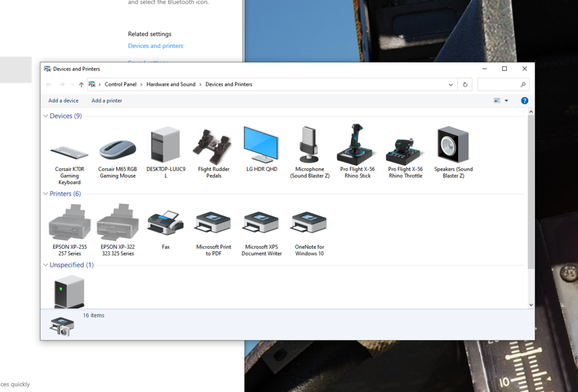Viewport: 578px width, 392px height.
Task: Open the view options dropdown arrow
Action: tap(506, 100)
